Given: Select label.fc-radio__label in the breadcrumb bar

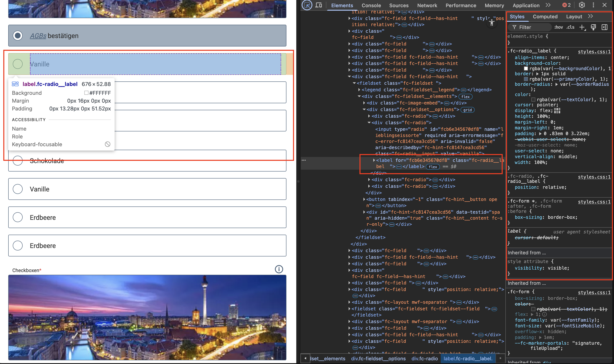Looking at the screenshot, I should tap(468, 358).
